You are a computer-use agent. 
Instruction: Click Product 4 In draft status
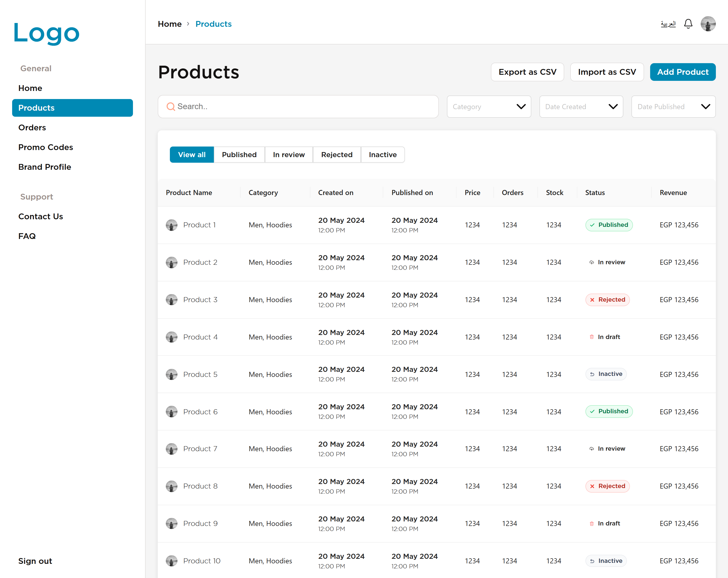pyautogui.click(x=605, y=337)
